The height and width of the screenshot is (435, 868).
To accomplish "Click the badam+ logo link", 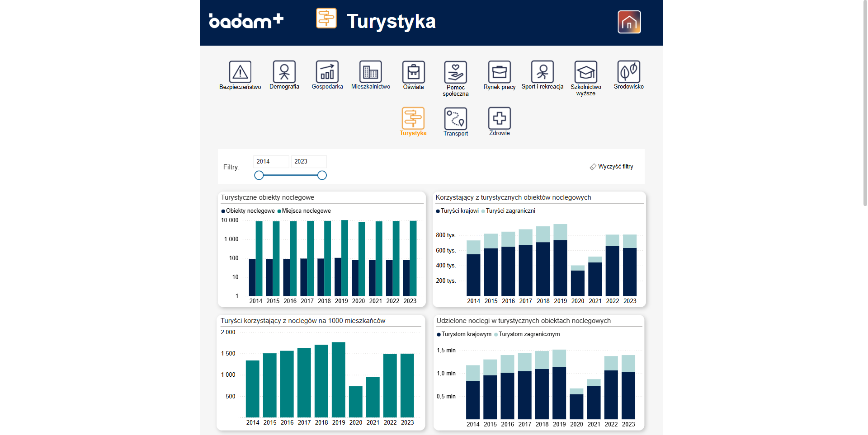I will pos(246,21).
